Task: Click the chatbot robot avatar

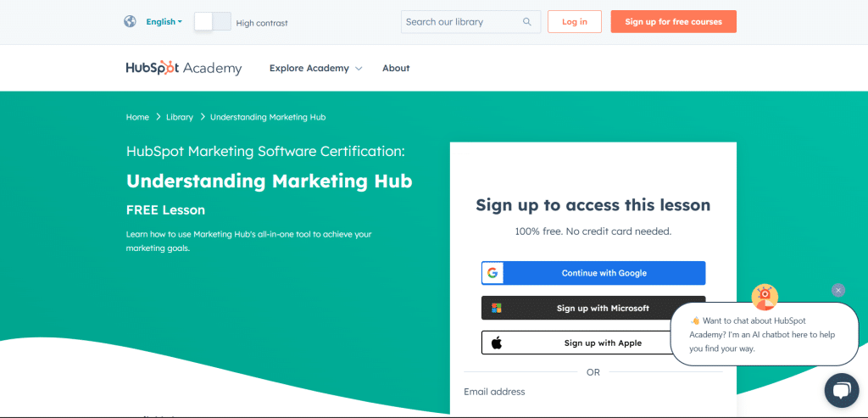Action: pyautogui.click(x=765, y=298)
